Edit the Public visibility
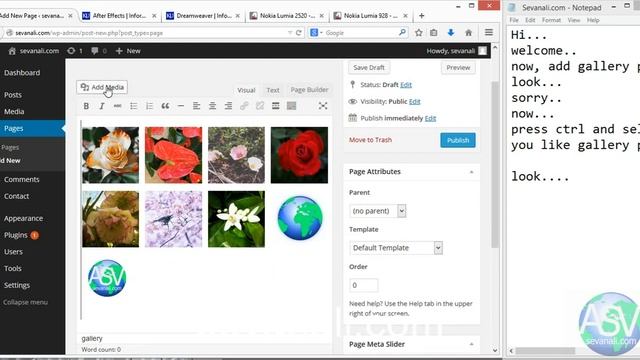 415,101
